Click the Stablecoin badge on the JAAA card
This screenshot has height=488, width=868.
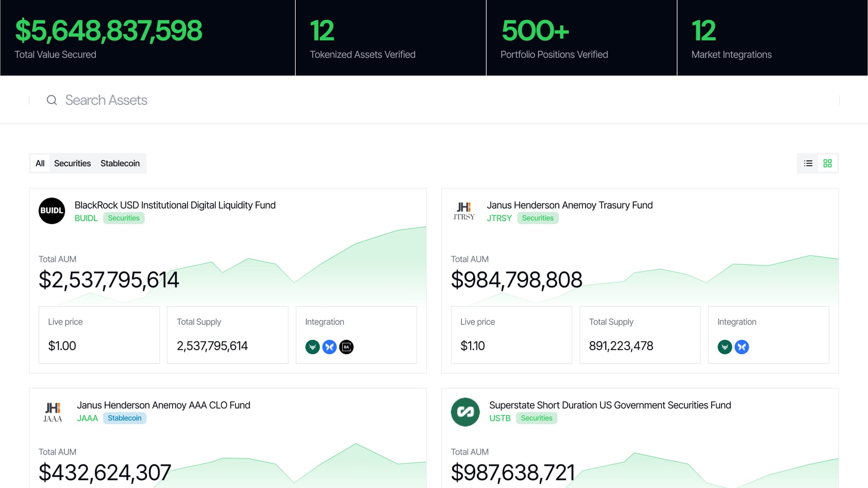click(x=124, y=418)
